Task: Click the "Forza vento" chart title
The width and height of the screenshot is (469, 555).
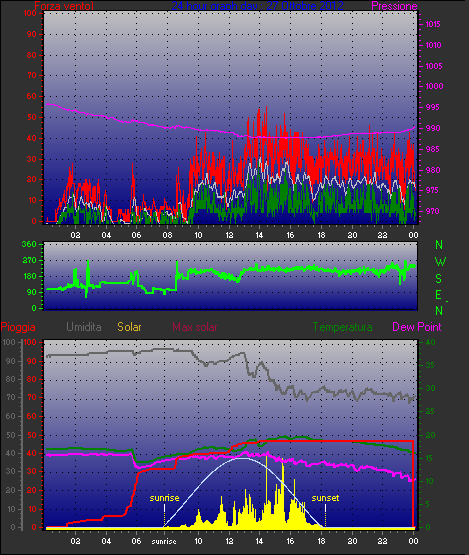Action: coord(64,6)
